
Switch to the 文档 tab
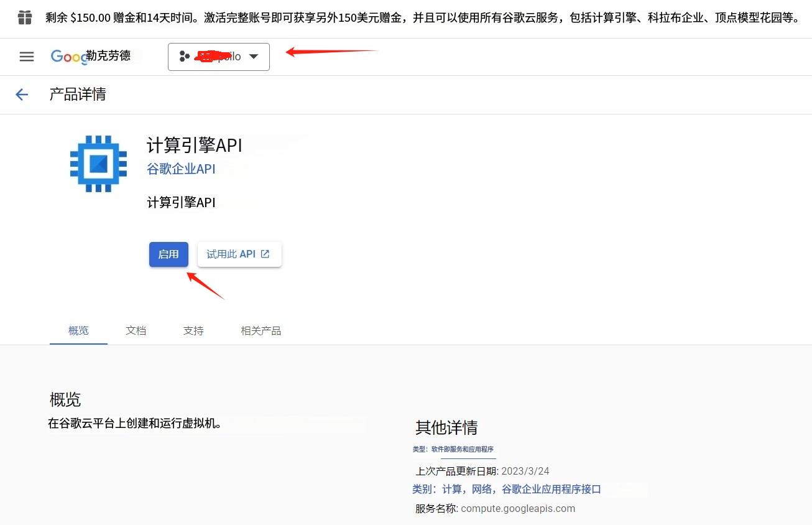(136, 331)
